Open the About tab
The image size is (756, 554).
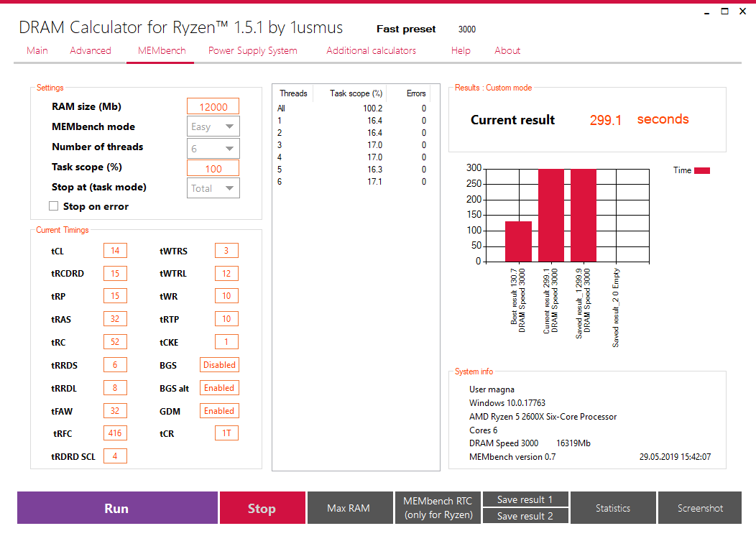[x=507, y=50]
